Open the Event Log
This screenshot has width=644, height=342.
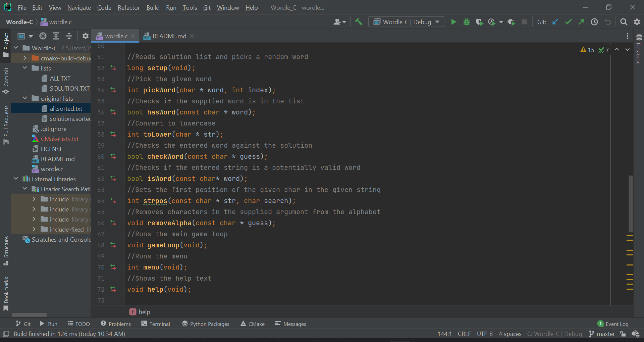tap(616, 324)
